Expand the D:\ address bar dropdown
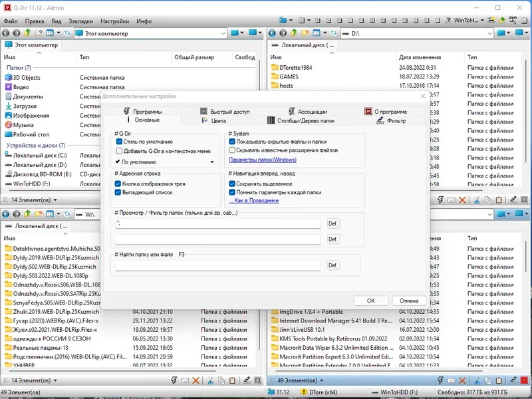Screen dimensions: 532x399 coord(489,33)
